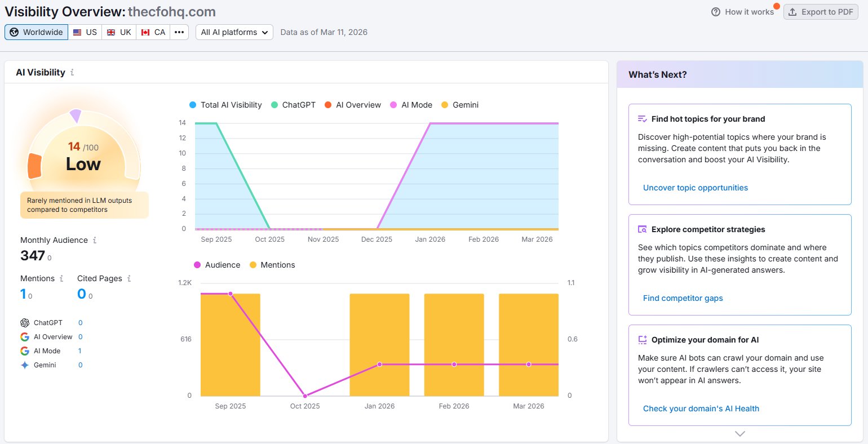Toggle Audience series in lower chart legend

217,265
